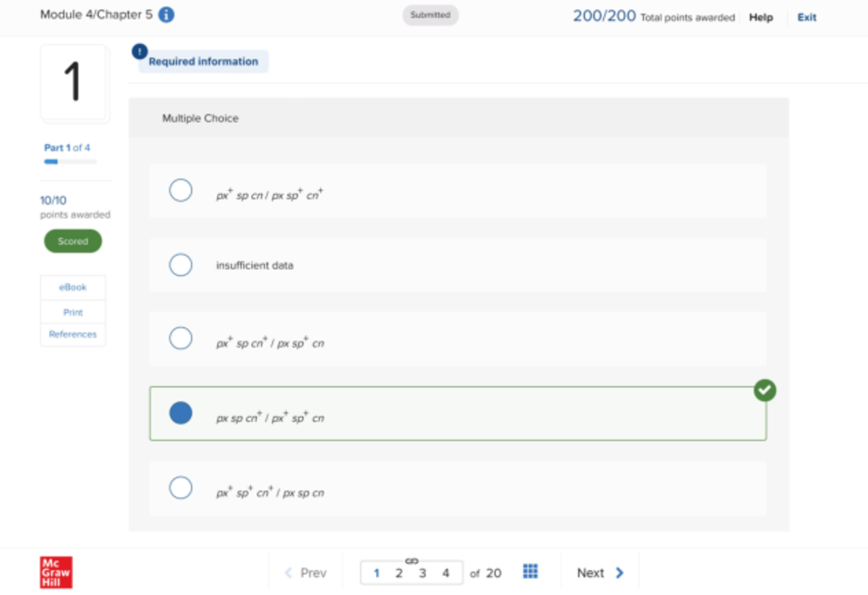Click the Scored status badge

pos(72,241)
